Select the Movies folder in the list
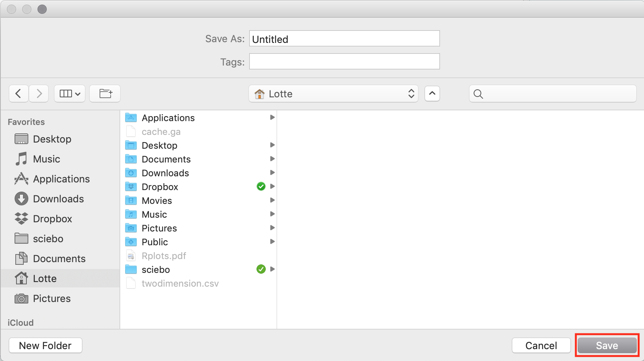 coord(157,201)
